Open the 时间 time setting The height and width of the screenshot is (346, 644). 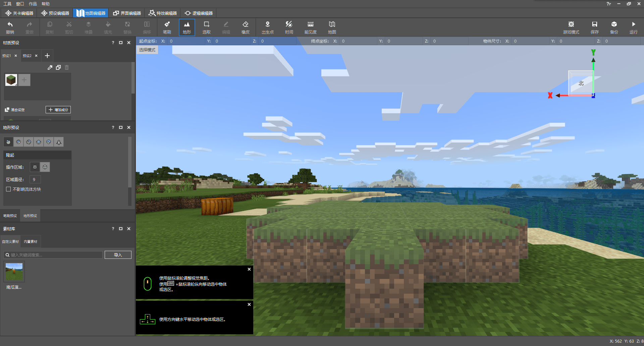(x=289, y=27)
